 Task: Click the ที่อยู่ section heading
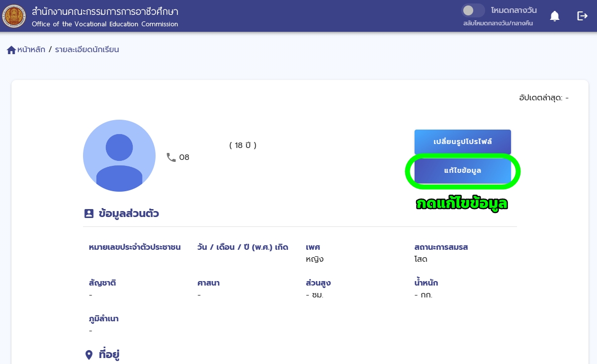tap(109, 355)
